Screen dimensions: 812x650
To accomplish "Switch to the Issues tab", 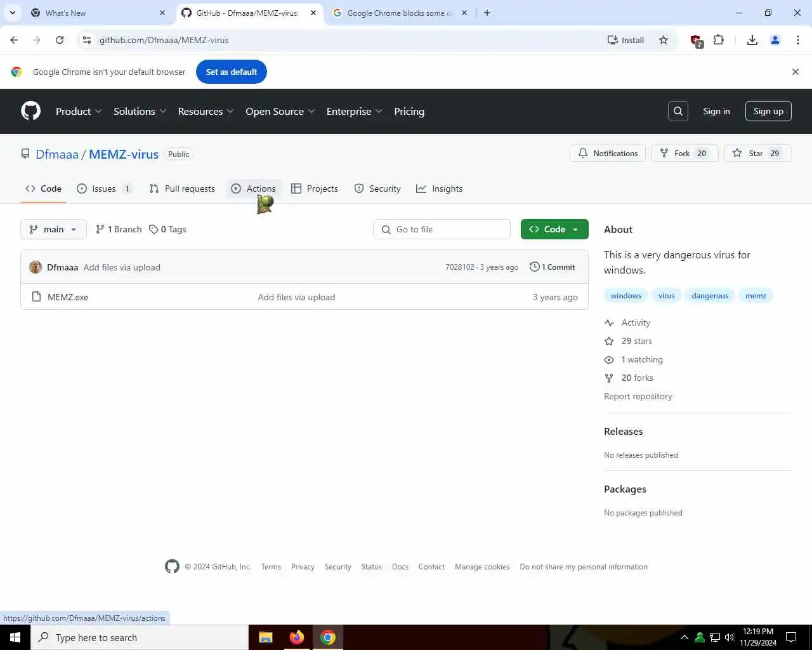I will click(x=105, y=189).
